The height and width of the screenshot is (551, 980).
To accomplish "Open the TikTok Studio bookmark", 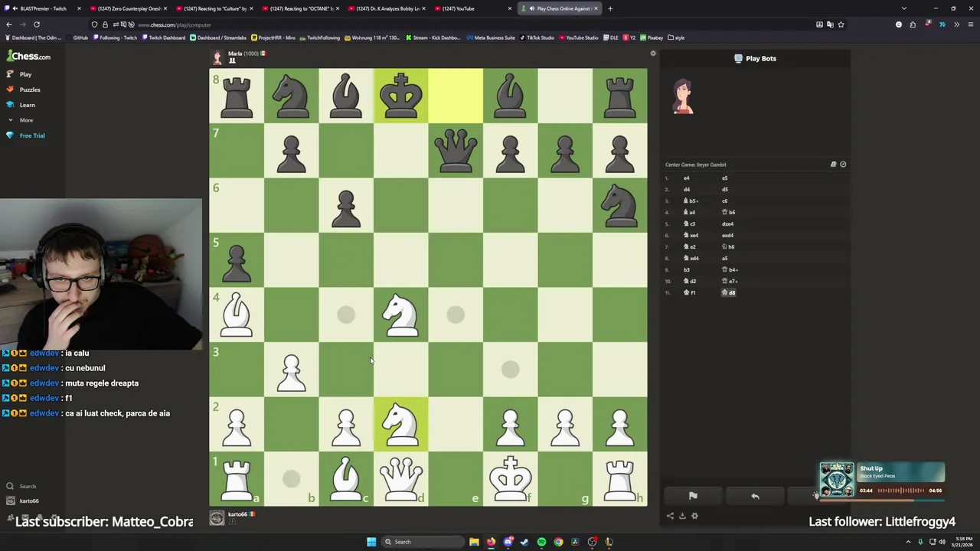I will (537, 37).
